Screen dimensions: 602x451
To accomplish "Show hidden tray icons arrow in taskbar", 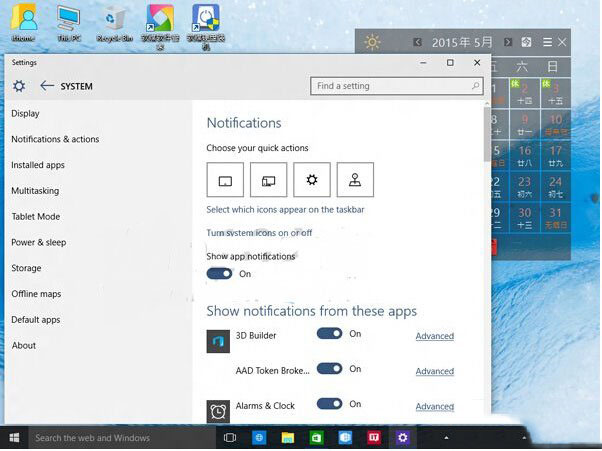I will pyautogui.click(x=446, y=438).
